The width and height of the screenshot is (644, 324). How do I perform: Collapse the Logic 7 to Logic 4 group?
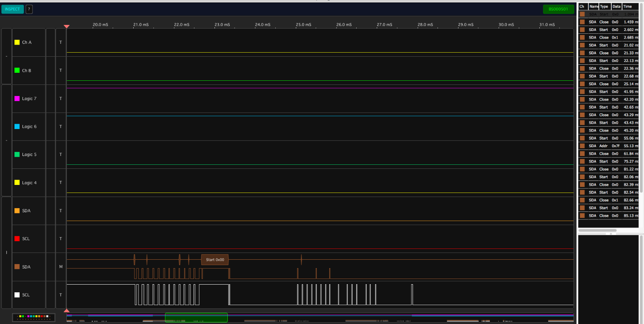pyautogui.click(x=6, y=140)
